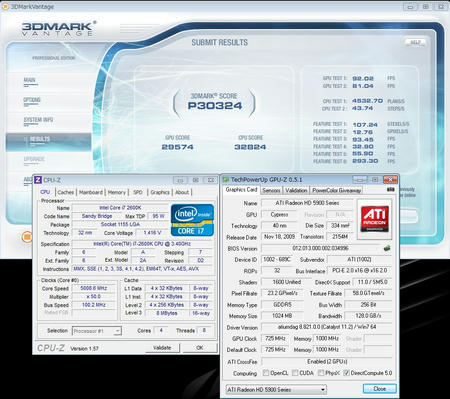Screen dimensions: 450x399
Task: Click the Validate button in CPU-Z
Action: 162,348
